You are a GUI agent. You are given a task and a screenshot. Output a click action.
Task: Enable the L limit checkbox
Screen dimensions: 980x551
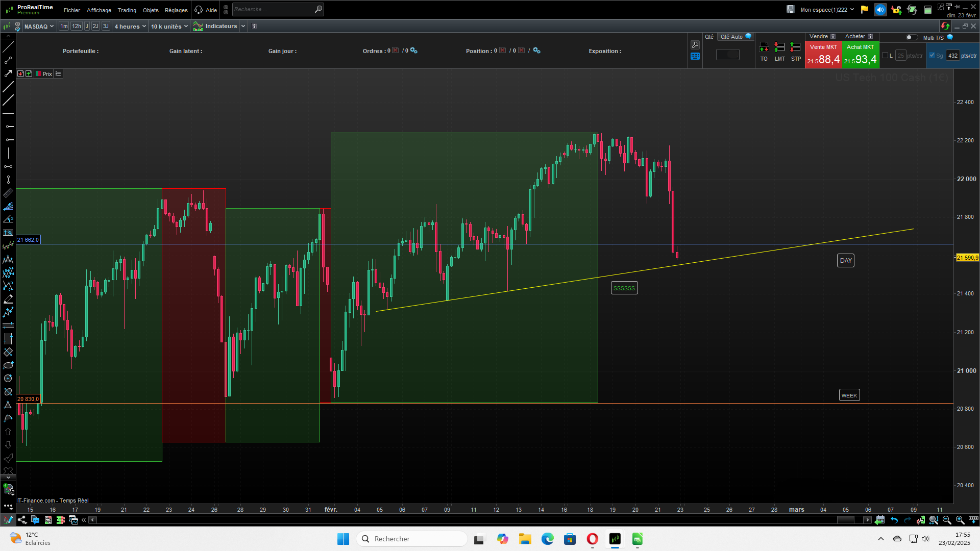point(885,56)
